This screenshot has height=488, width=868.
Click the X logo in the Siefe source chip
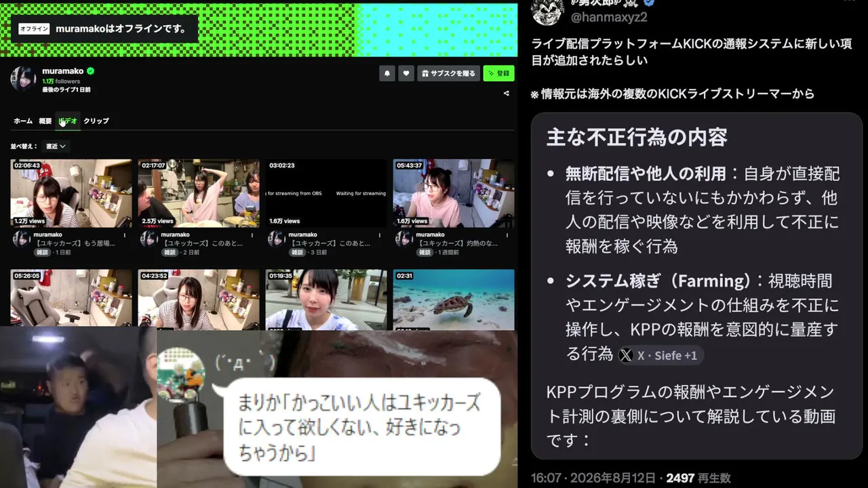626,355
